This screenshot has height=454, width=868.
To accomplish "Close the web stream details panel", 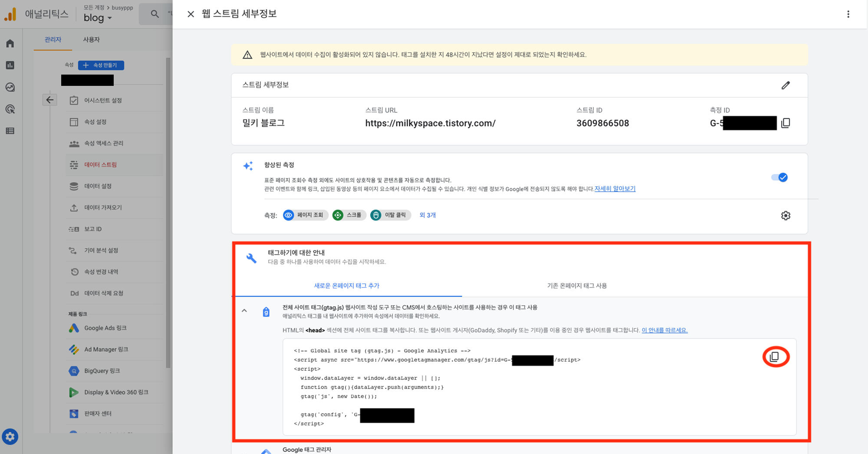I will click(191, 14).
